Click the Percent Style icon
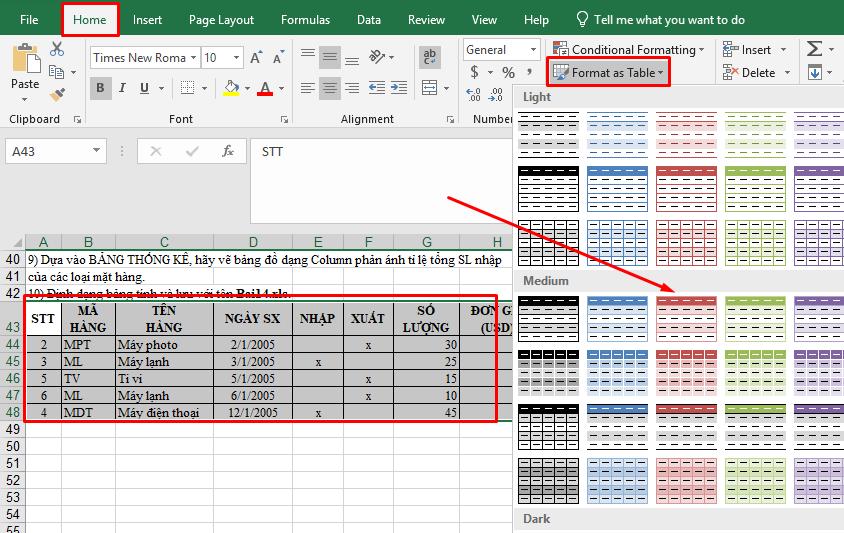 pos(508,72)
